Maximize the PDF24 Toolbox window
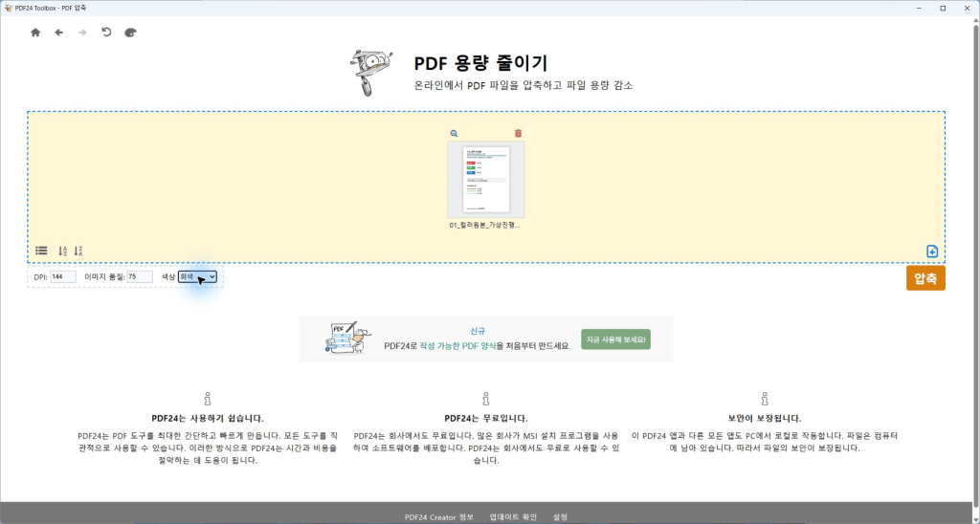 pos(943,8)
